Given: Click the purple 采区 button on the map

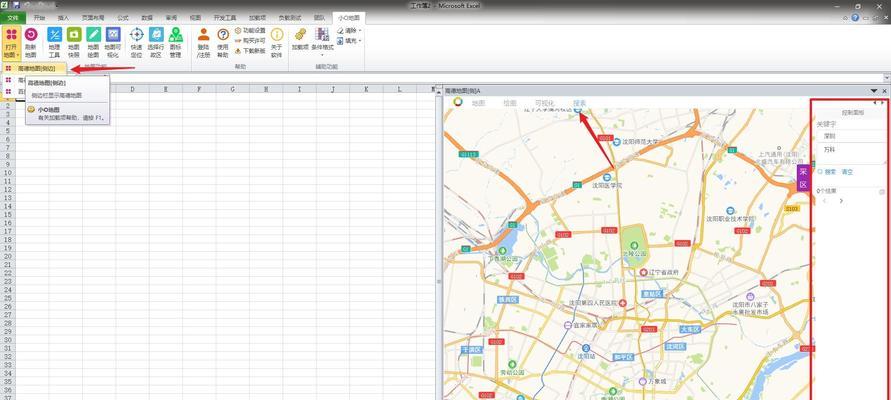Looking at the screenshot, I should coord(803,177).
